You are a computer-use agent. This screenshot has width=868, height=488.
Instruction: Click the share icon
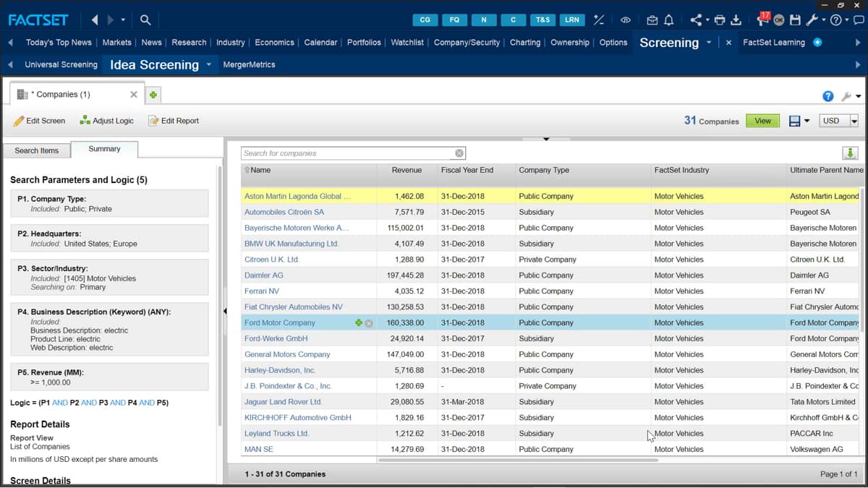[696, 20]
